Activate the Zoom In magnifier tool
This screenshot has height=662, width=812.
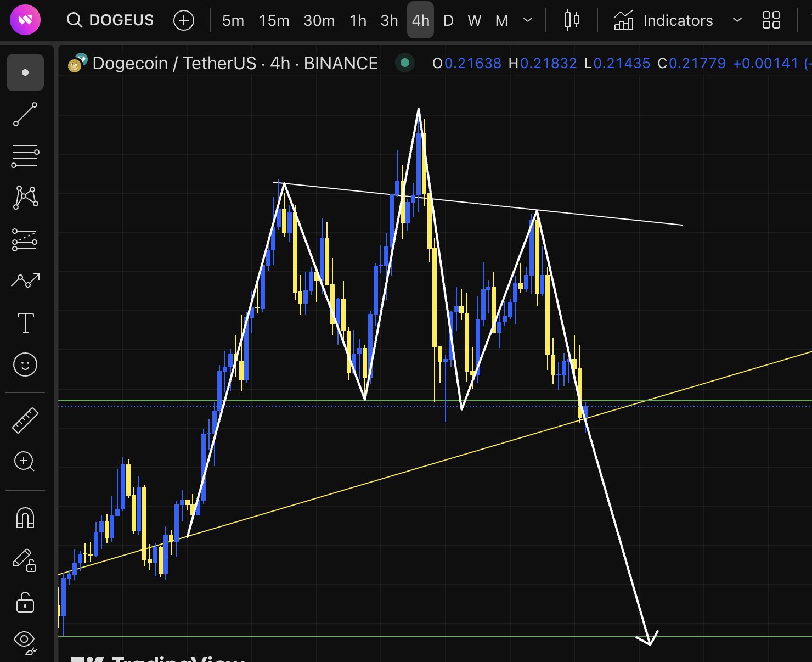pos(25,462)
